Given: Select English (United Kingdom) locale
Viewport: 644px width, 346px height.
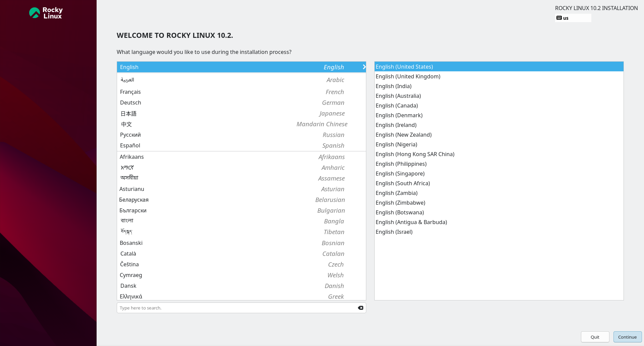Looking at the screenshot, I should coord(499,76).
